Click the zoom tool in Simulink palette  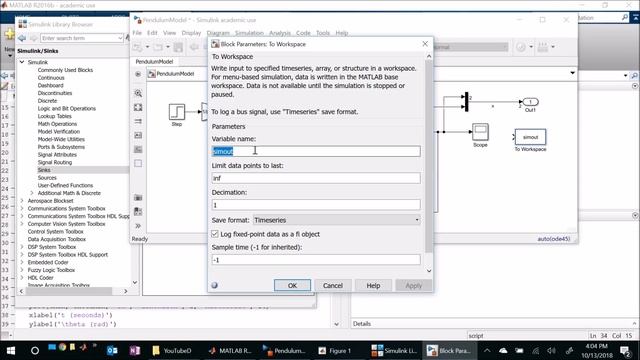point(138,93)
